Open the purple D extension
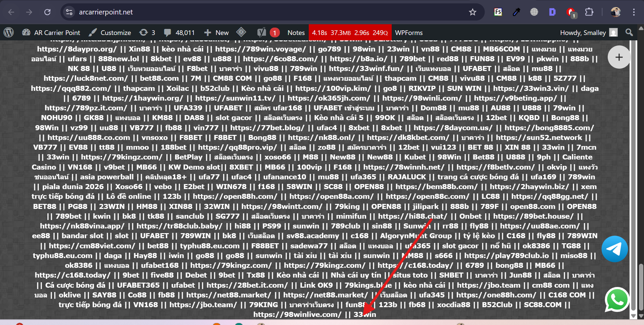The image size is (644, 325). (552, 12)
